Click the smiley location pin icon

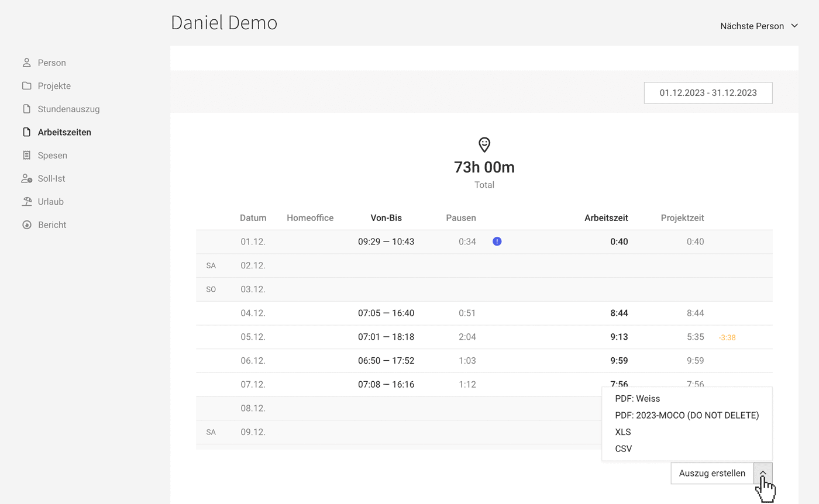pyautogui.click(x=484, y=144)
